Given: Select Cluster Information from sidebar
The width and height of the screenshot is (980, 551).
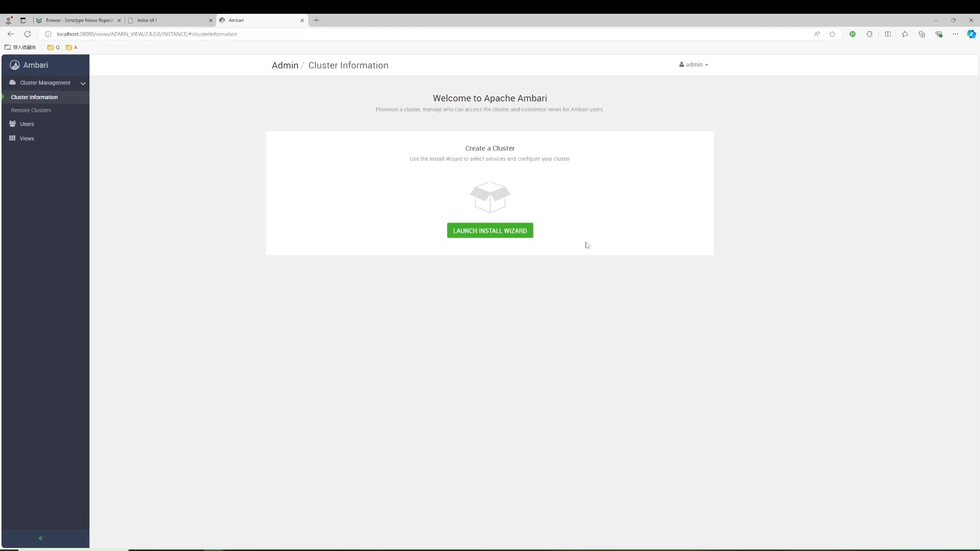Looking at the screenshot, I should click(34, 97).
